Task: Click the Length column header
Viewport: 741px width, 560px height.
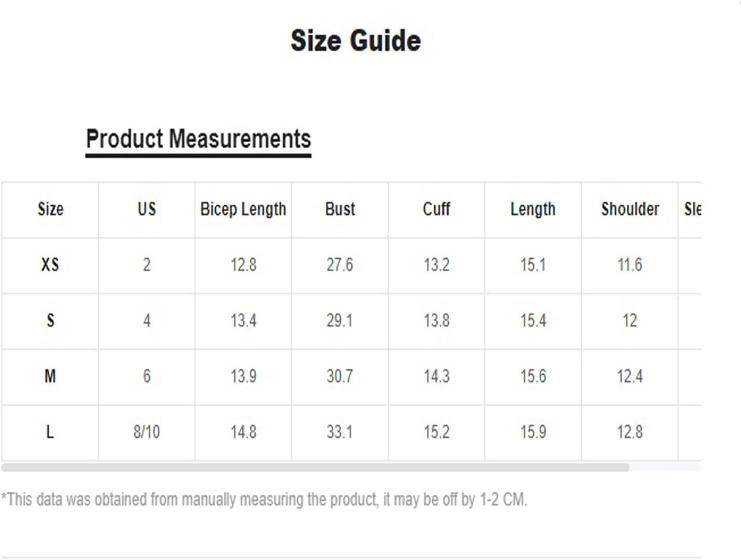Action: pos(533,209)
